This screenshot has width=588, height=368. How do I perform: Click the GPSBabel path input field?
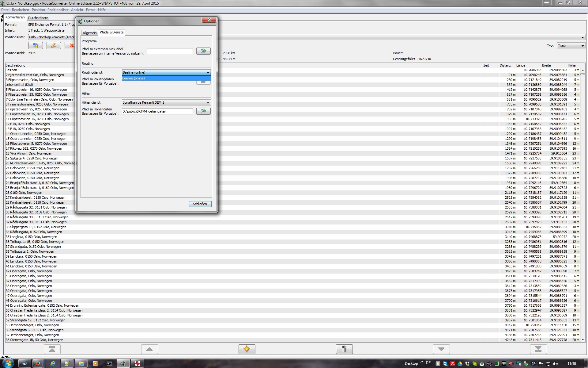pos(170,51)
